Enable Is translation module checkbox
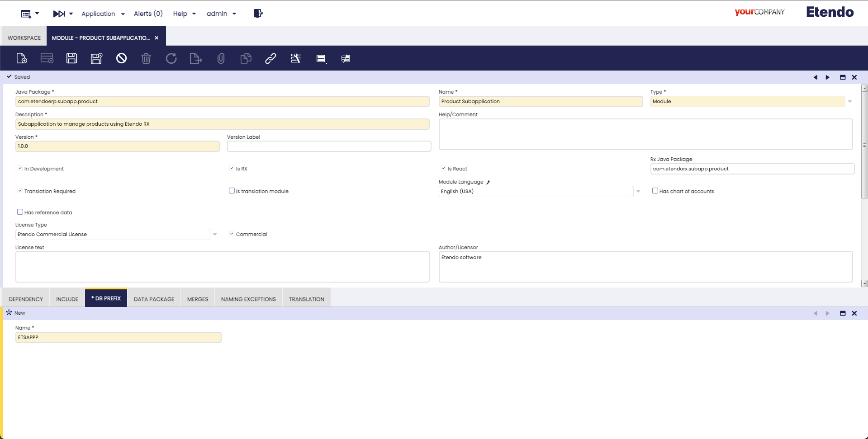The width and height of the screenshot is (868, 439). (232, 191)
